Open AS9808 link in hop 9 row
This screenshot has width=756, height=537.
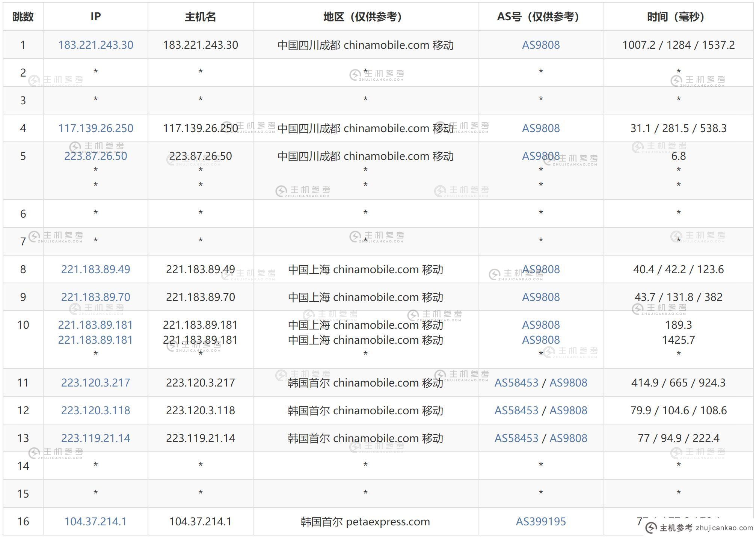point(541,297)
